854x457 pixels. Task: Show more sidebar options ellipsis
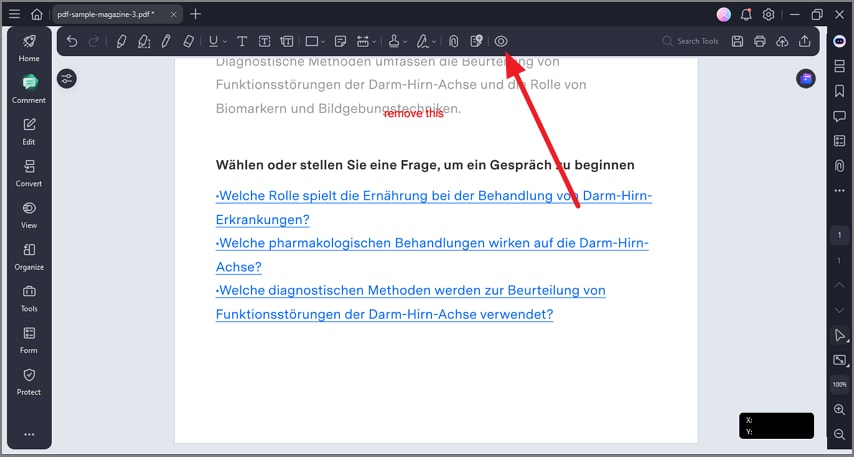(29, 434)
